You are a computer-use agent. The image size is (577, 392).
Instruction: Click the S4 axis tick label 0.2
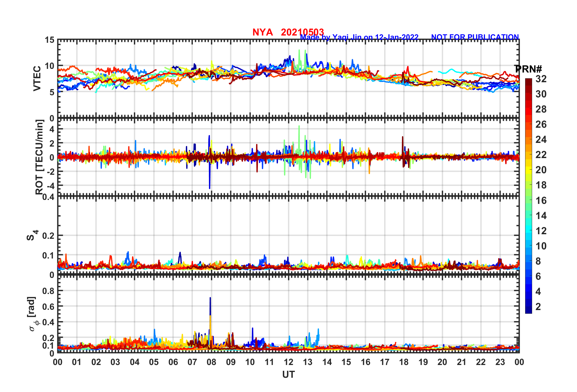click(x=48, y=236)
